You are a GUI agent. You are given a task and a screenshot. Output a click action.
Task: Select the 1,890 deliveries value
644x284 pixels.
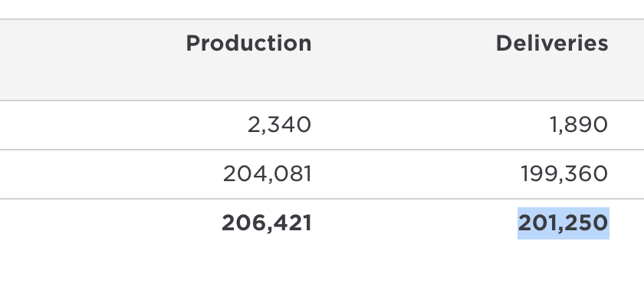point(578,125)
